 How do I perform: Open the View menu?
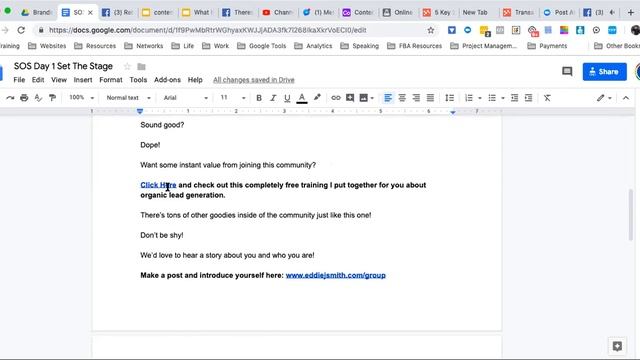pyautogui.click(x=59, y=80)
